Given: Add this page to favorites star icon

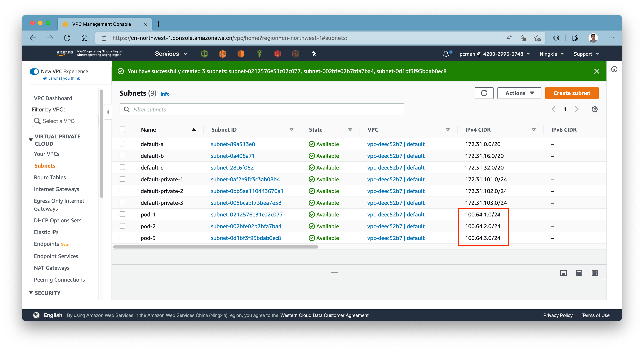Looking at the screenshot, I should point(537,38).
